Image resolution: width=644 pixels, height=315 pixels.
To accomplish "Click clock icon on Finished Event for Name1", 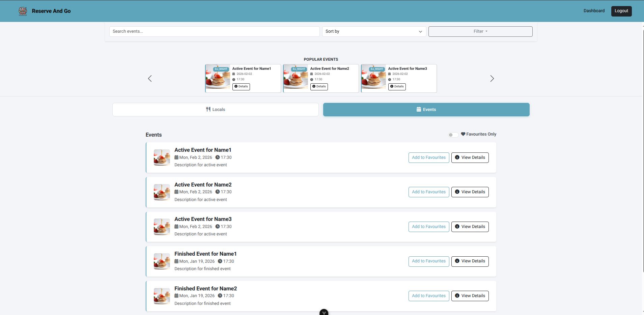I will [220, 261].
